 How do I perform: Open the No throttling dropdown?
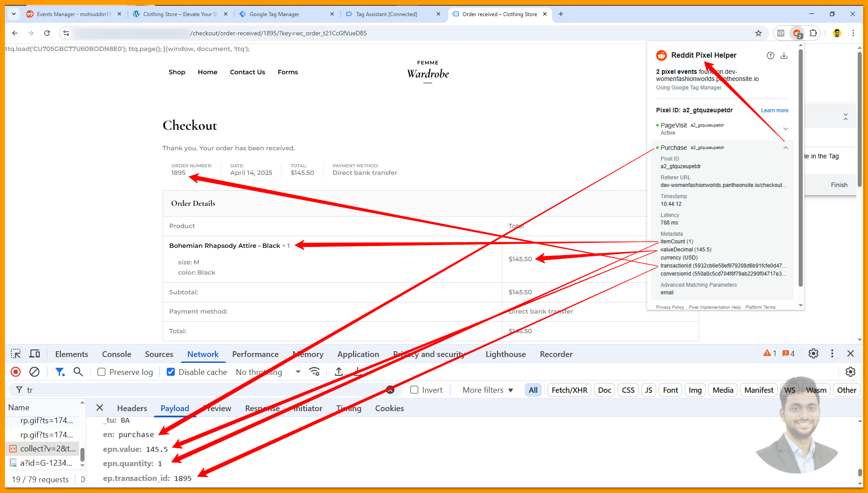point(268,372)
